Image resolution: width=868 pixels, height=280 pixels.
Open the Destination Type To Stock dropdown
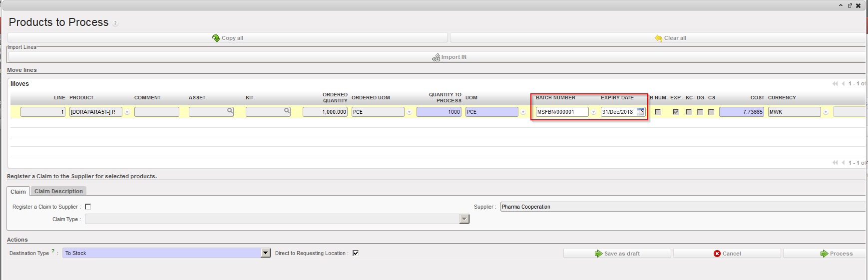coord(266,253)
